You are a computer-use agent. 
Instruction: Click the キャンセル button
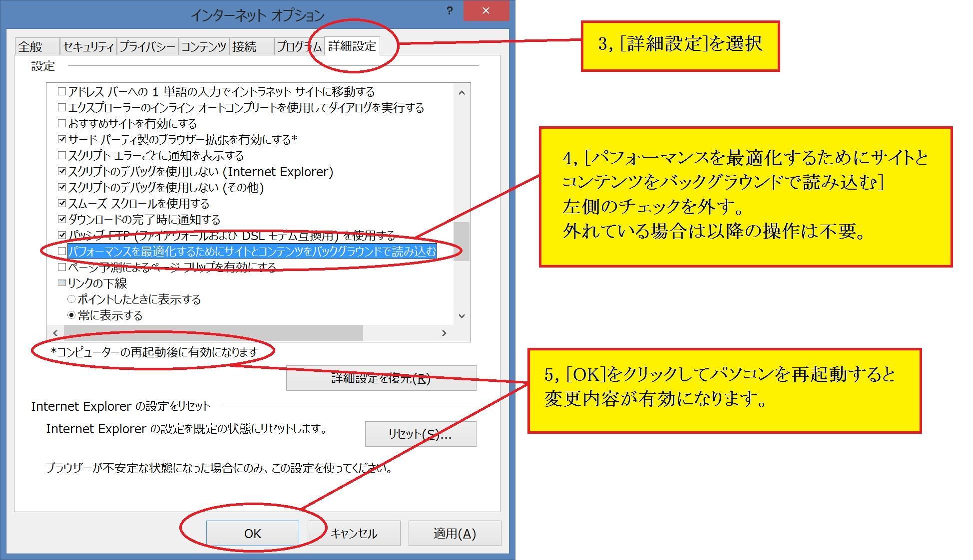(x=354, y=534)
